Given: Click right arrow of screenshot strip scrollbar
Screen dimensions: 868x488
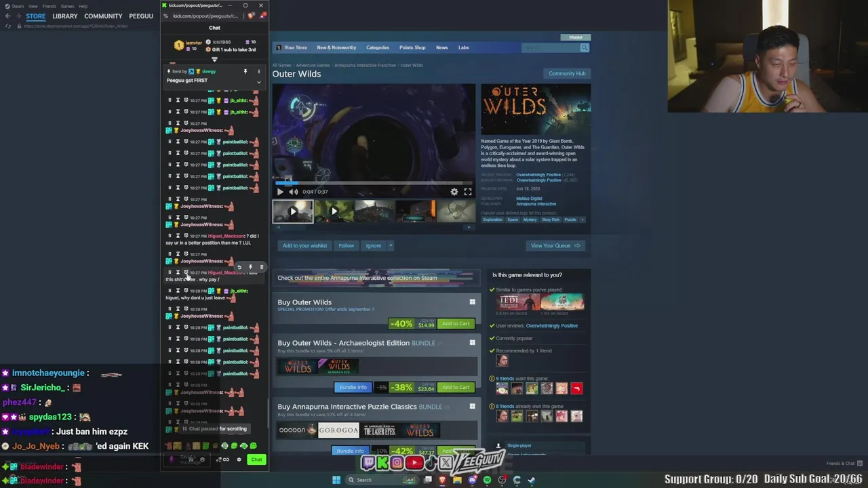Looking at the screenshot, I should click(469, 227).
